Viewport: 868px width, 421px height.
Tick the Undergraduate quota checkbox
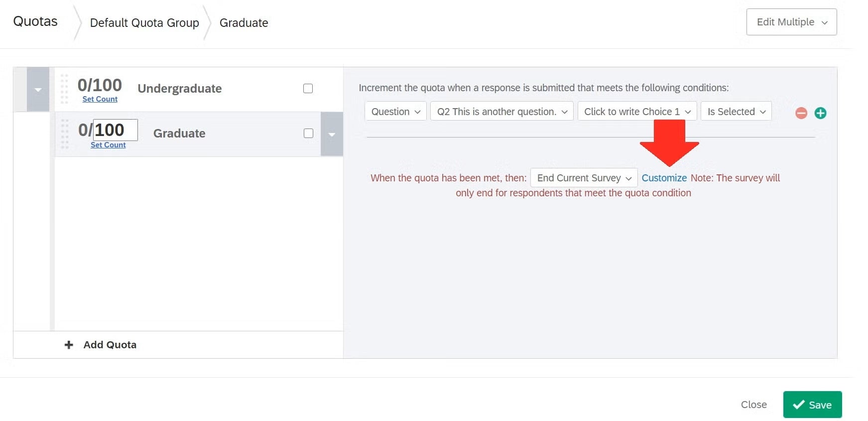[308, 88]
